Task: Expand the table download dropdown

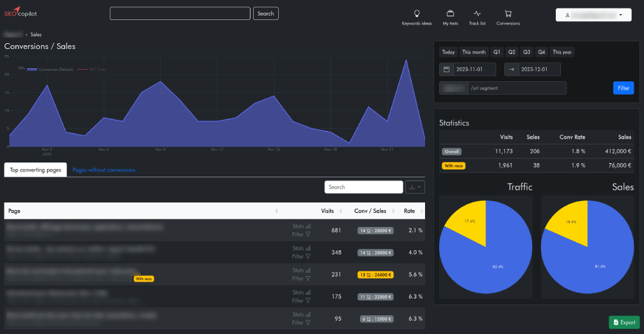Action: point(415,187)
